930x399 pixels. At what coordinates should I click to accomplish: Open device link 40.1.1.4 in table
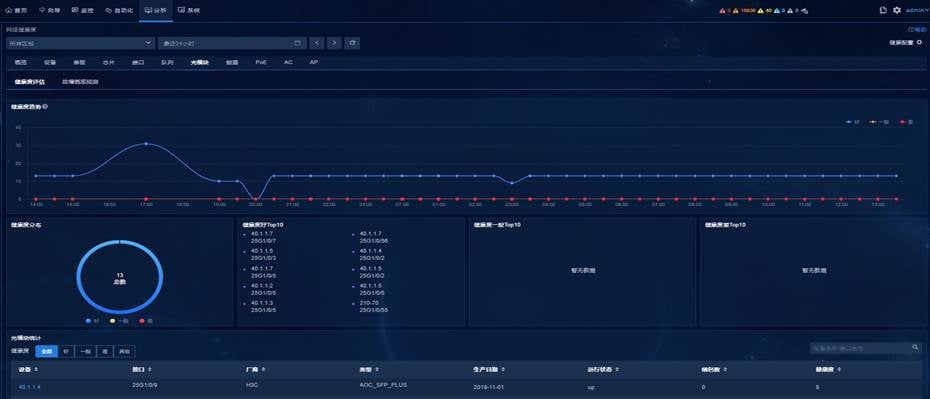(29, 387)
